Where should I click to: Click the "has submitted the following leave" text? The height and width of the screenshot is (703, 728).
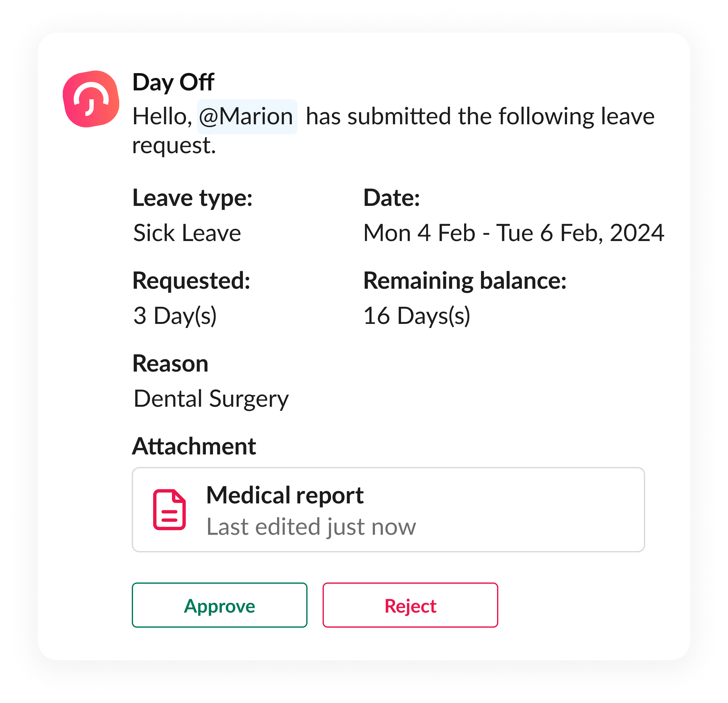(480, 117)
